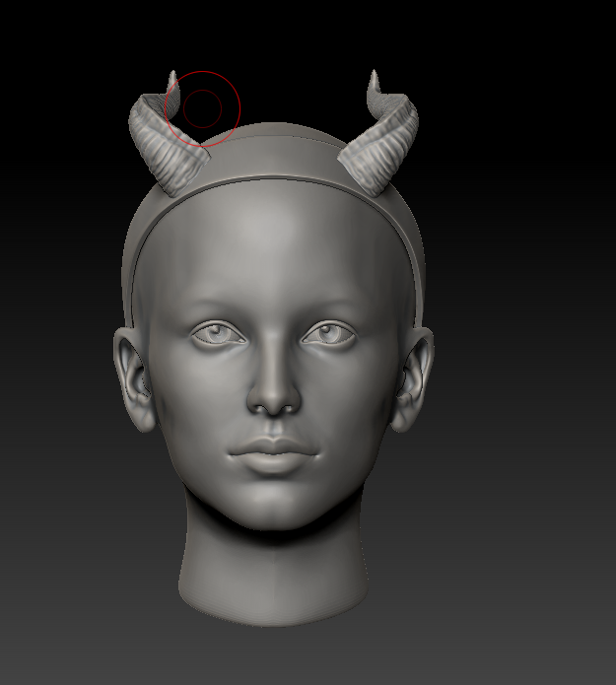Screen dimensions: 616x685
Task: Click the eye on the left side
Action: click(219, 334)
